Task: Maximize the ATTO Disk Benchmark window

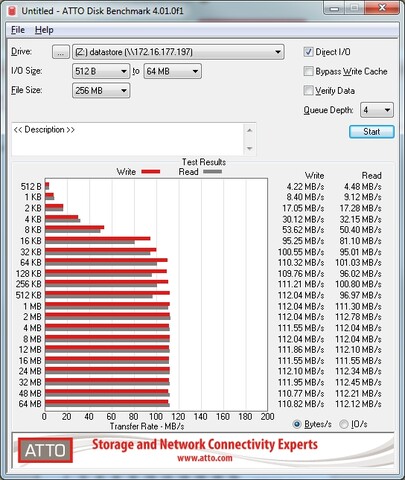Action: pyautogui.click(x=354, y=8)
